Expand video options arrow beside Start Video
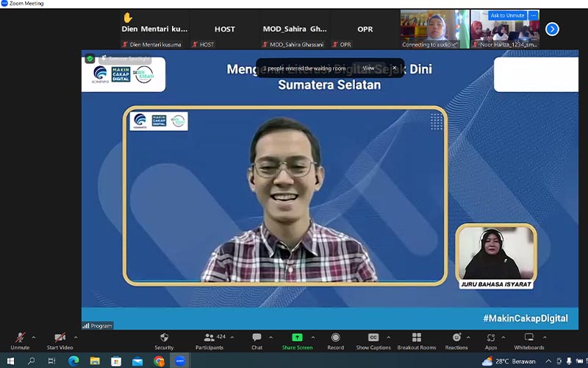 [x=76, y=338]
